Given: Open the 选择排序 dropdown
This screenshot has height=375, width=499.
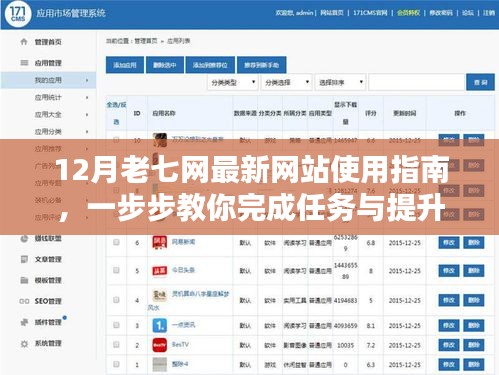Looking at the screenshot, I should point(340,82).
